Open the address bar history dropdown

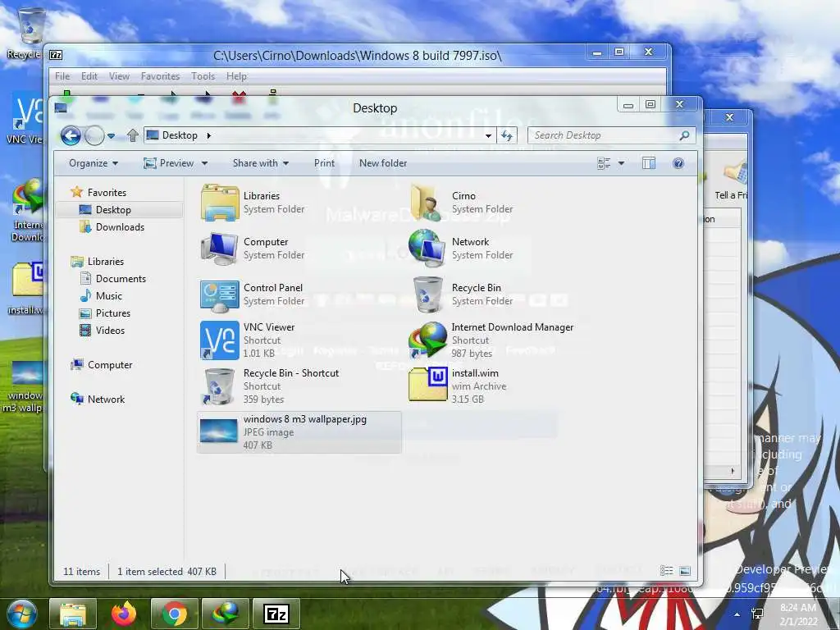point(488,135)
